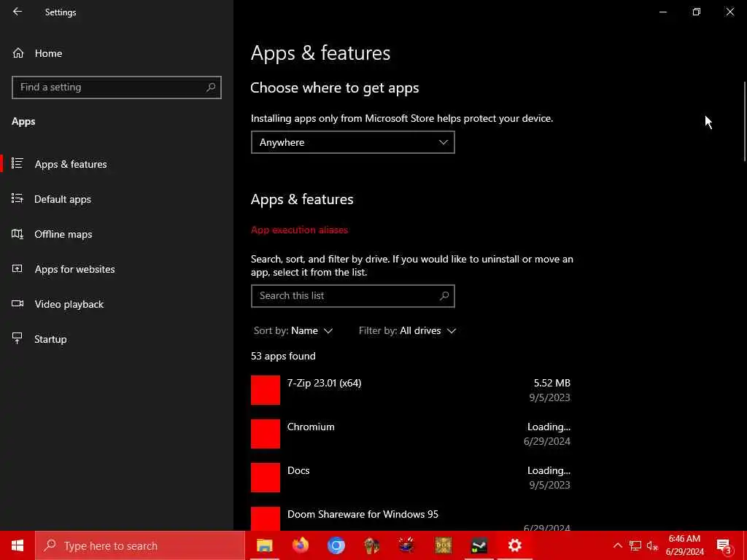The height and width of the screenshot is (560, 747).
Task: Click the red icon next to Docs
Action: click(x=266, y=478)
